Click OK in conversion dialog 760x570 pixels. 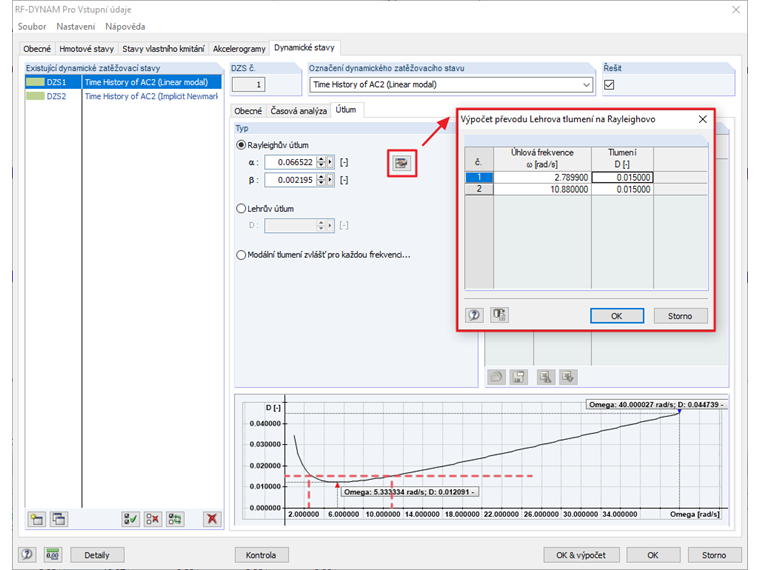point(617,316)
